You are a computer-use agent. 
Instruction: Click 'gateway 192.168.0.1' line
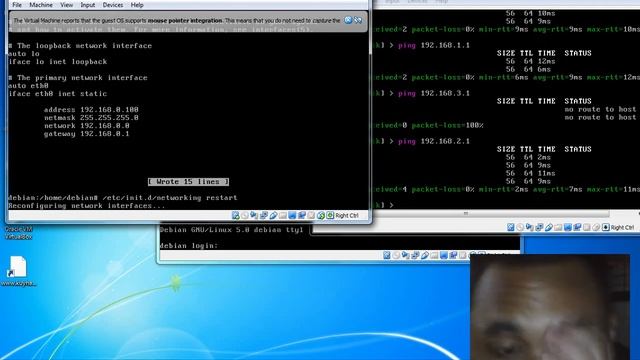87,133
